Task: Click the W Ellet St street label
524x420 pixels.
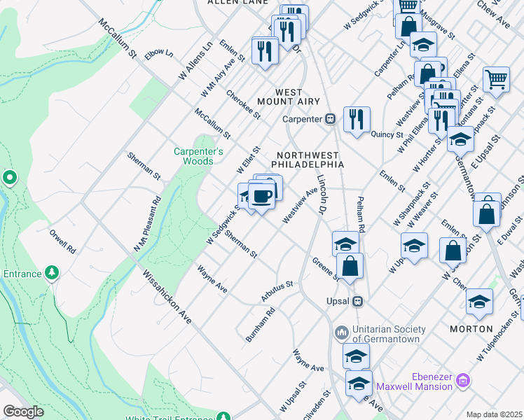Action: pos(248,160)
